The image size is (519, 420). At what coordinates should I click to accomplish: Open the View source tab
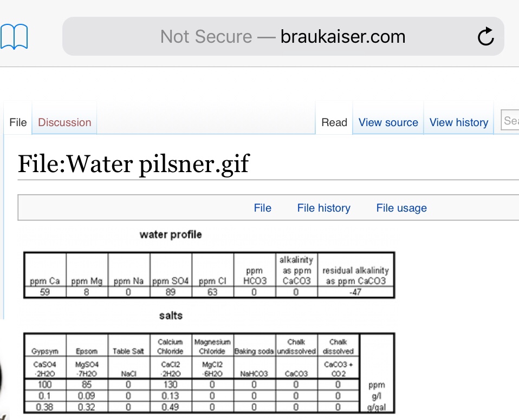(388, 122)
